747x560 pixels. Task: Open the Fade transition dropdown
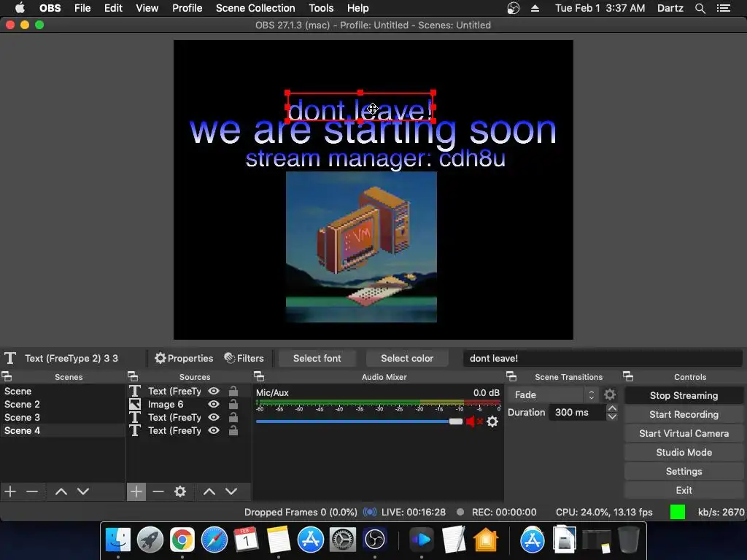(553, 394)
